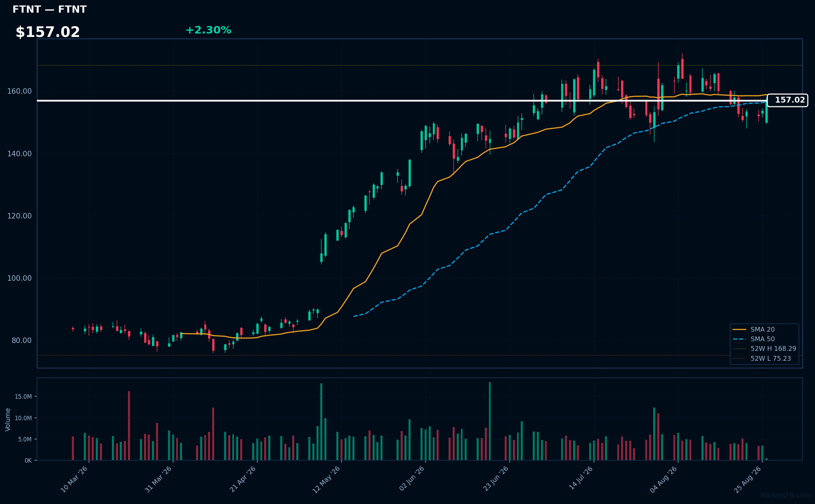Click the $157.02 current price heading
The height and width of the screenshot is (504, 815).
pos(48,32)
